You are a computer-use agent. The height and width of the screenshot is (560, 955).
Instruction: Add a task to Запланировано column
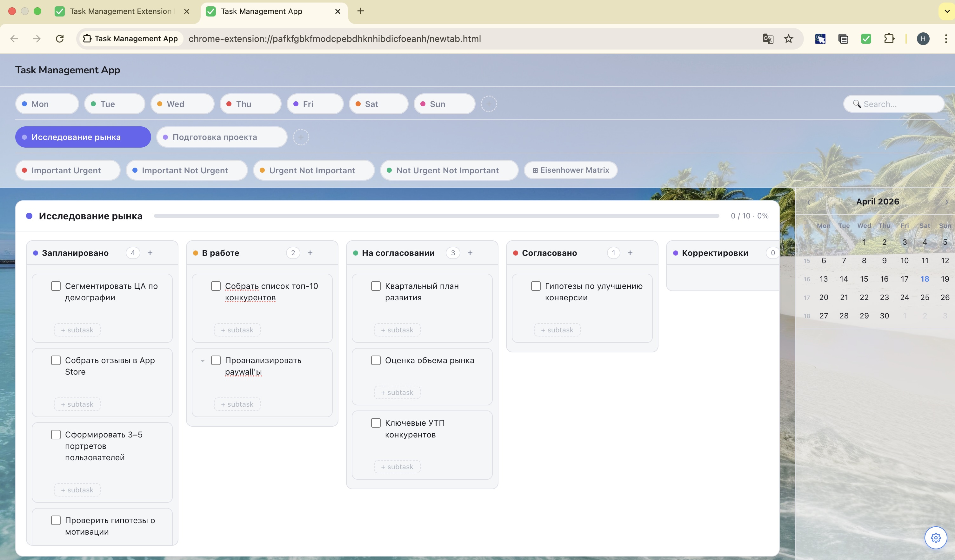pyautogui.click(x=150, y=253)
